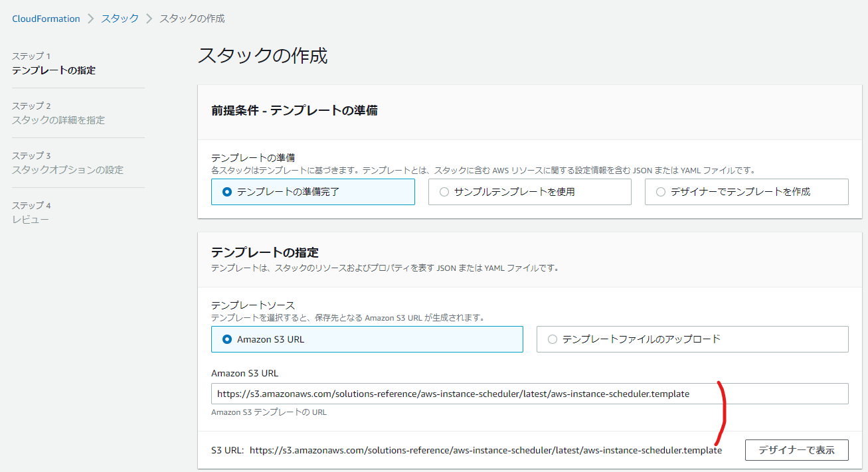The width and height of the screenshot is (868, 472).
Task: Click the テンプレートソース label
Action: tap(253, 305)
